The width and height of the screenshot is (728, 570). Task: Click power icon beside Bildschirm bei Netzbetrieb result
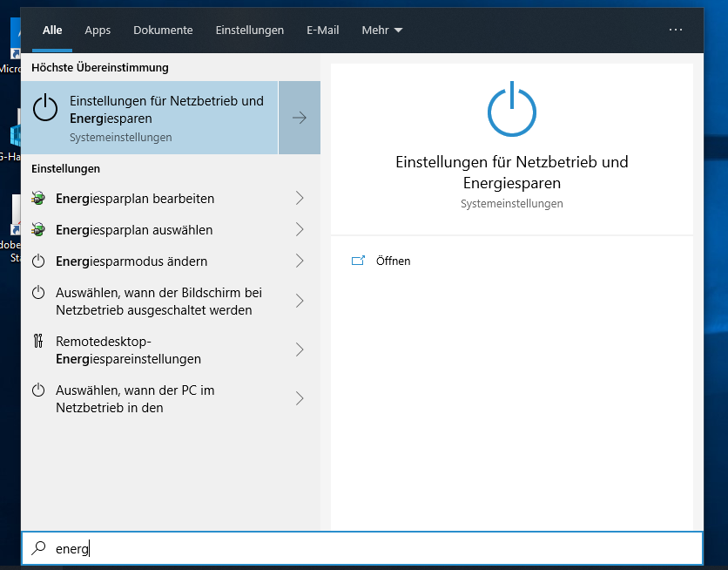pyautogui.click(x=38, y=293)
